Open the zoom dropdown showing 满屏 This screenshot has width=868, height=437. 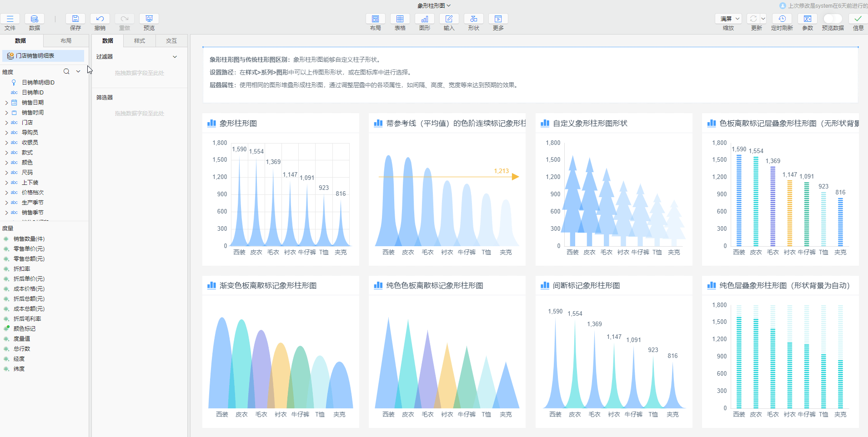[728, 19]
